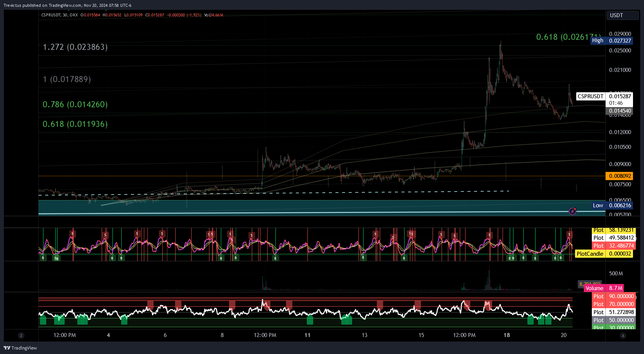Click the 0.010500 price axis label
The width and height of the screenshot is (644, 354).
coord(620,147)
